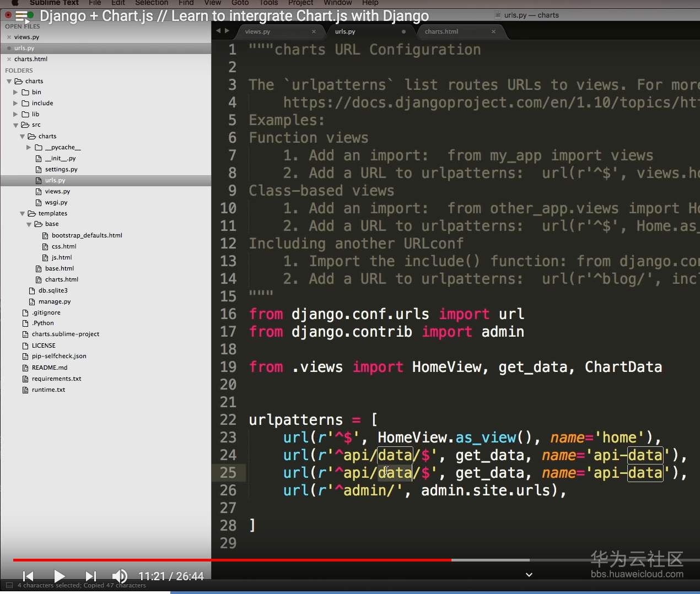Screen dimensions: 700x594
Task: Open pip-selfcheck.json file
Action: point(59,356)
